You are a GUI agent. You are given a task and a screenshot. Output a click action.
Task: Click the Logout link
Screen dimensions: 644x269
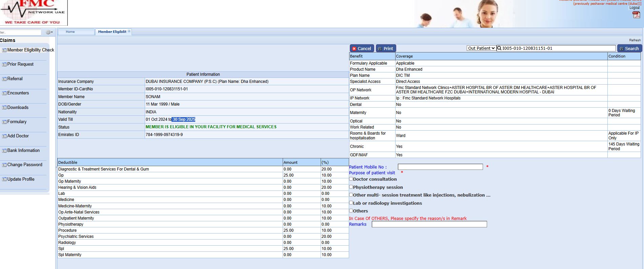[x=634, y=8]
